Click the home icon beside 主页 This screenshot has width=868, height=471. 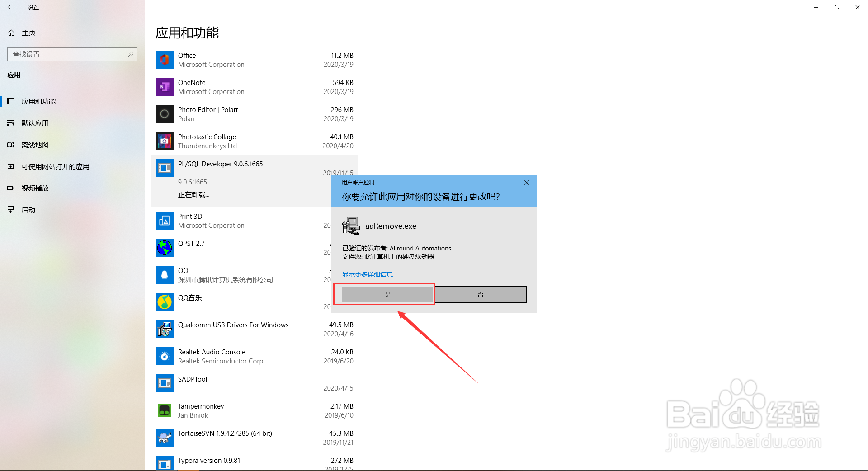pos(11,33)
